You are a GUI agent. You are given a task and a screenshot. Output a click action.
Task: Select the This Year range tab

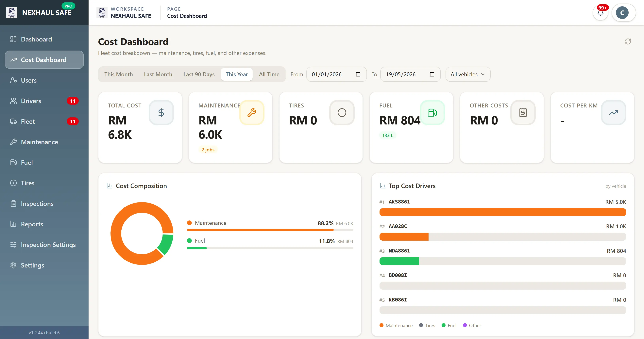coord(236,74)
